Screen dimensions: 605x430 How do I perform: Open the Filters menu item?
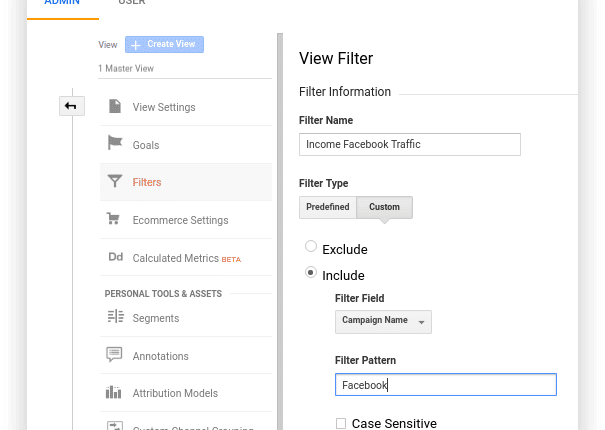186,182
